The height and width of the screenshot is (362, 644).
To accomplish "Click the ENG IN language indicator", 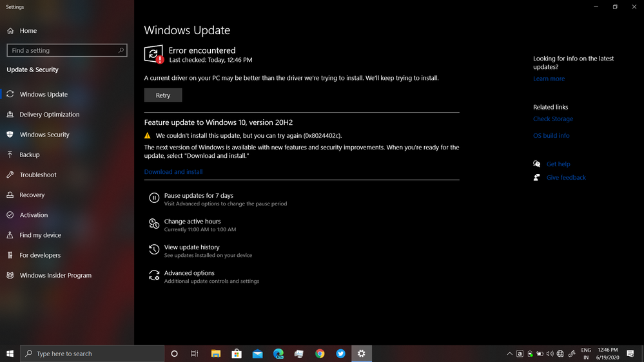I will click(586, 354).
